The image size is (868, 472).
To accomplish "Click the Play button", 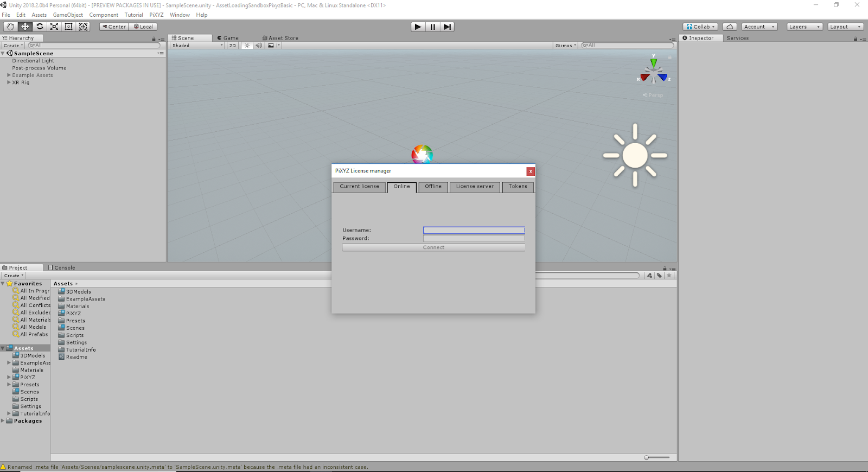I will [x=418, y=27].
